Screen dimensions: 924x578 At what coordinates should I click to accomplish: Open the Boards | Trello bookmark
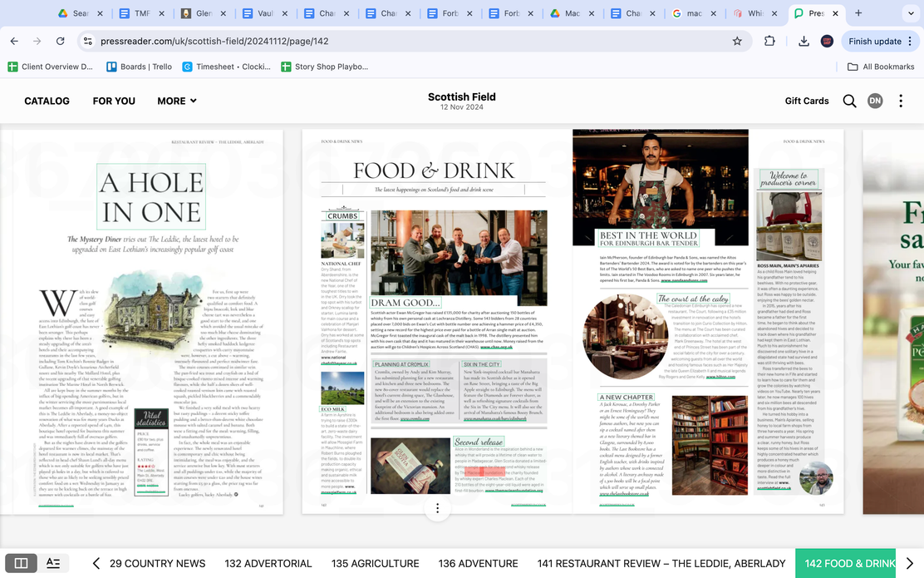click(139, 67)
